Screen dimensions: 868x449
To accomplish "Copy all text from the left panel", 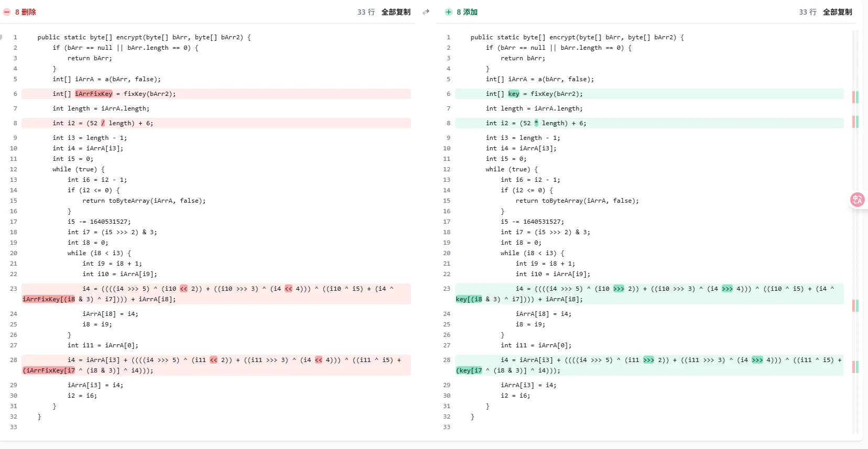I will pos(396,12).
